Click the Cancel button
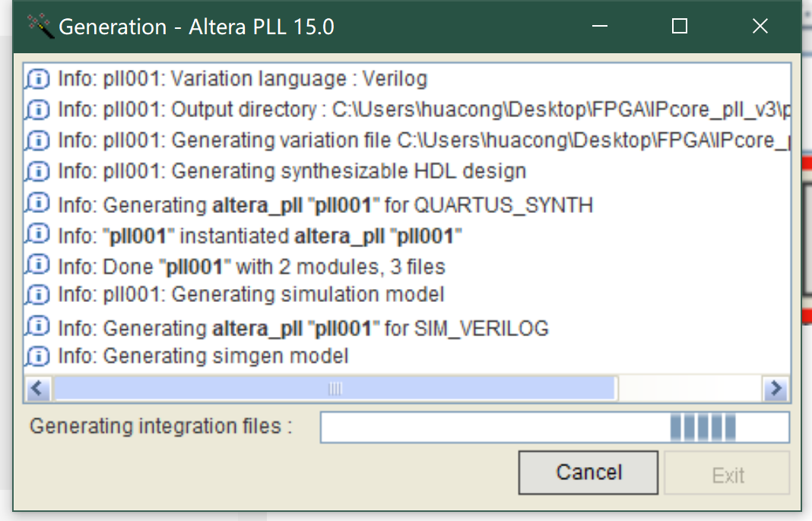The image size is (812, 521). click(x=588, y=472)
